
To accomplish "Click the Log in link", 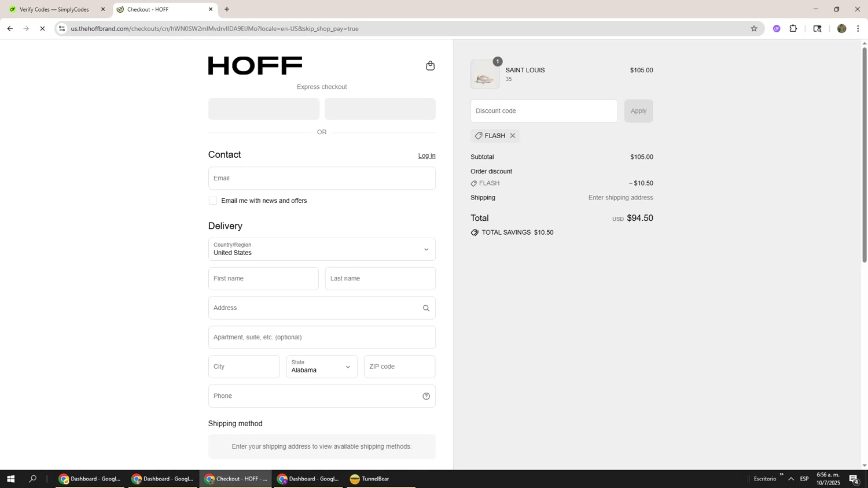I will (x=427, y=156).
